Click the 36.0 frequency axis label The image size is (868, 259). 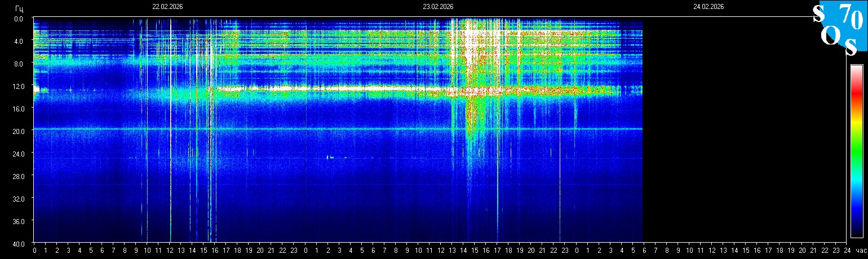(17, 221)
